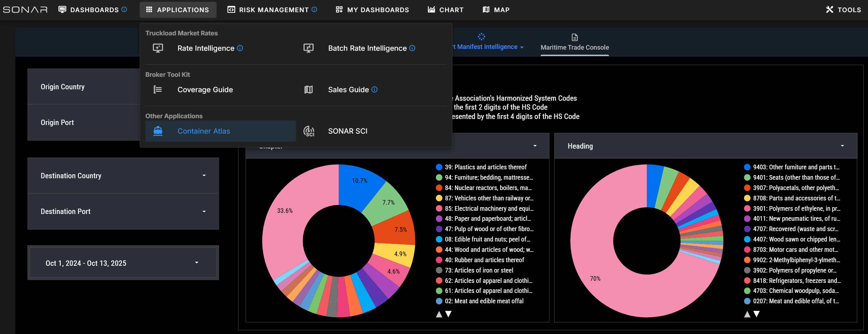Click the down arrow under Heading legend
Viewport: 868px width, 334px height.
[757, 314]
